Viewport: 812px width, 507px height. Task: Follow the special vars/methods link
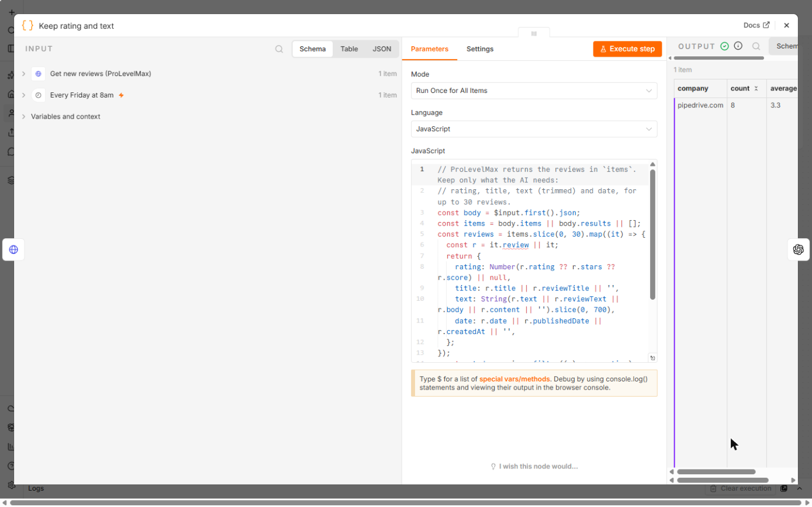514,379
